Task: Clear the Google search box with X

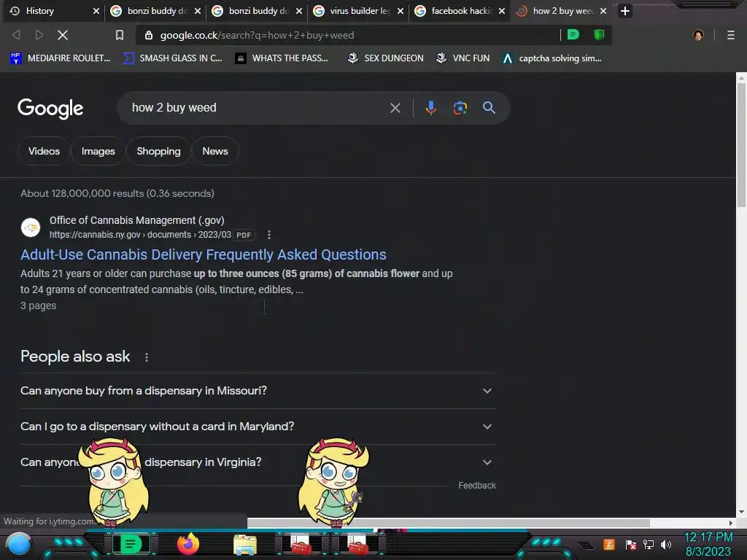Action: tap(395, 108)
